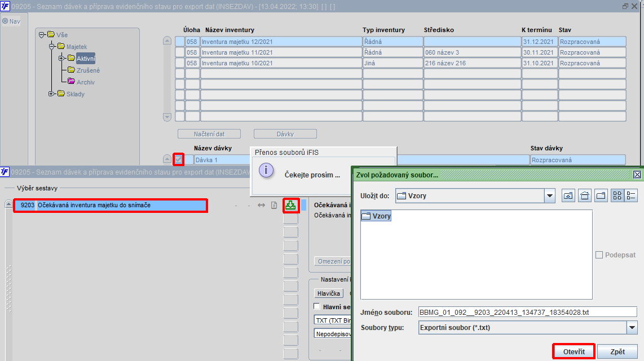Open the Uložit do folder dropdown
This screenshot has width=644, height=361.
[x=549, y=195]
